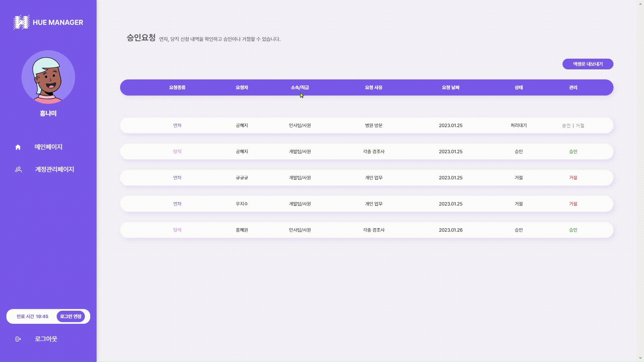644x362 pixels.
Task: Click the 엑셀로 내보내기 export button
Action: [587, 64]
